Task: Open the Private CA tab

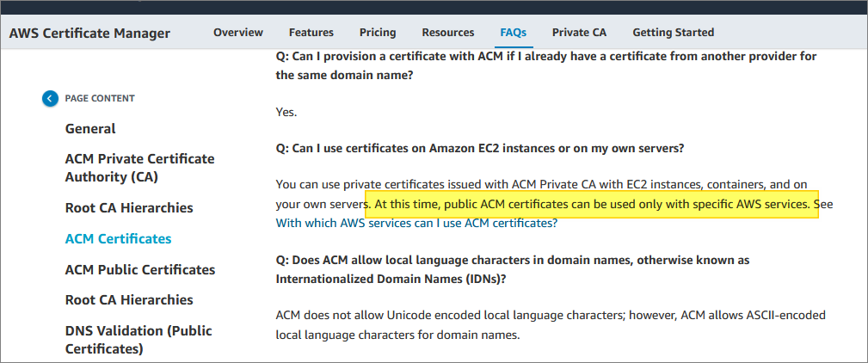Action: [x=579, y=33]
